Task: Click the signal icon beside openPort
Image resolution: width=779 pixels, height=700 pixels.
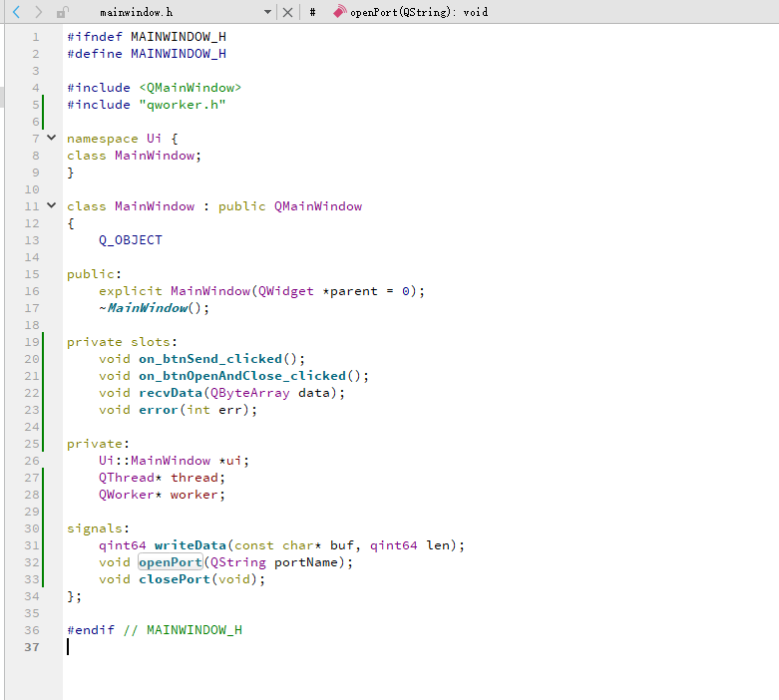Action: (x=339, y=11)
